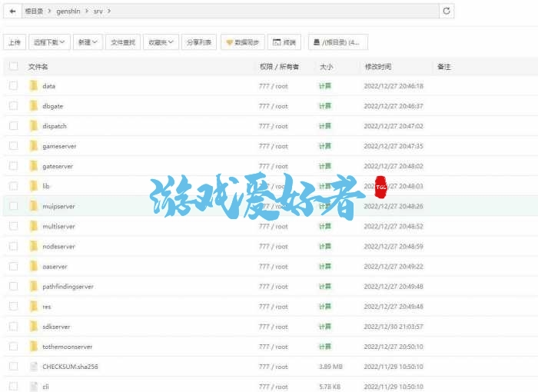Image resolution: width=538 pixels, height=392 pixels.
Task: Click 计算 size for dispatch folder
Action: click(x=325, y=126)
